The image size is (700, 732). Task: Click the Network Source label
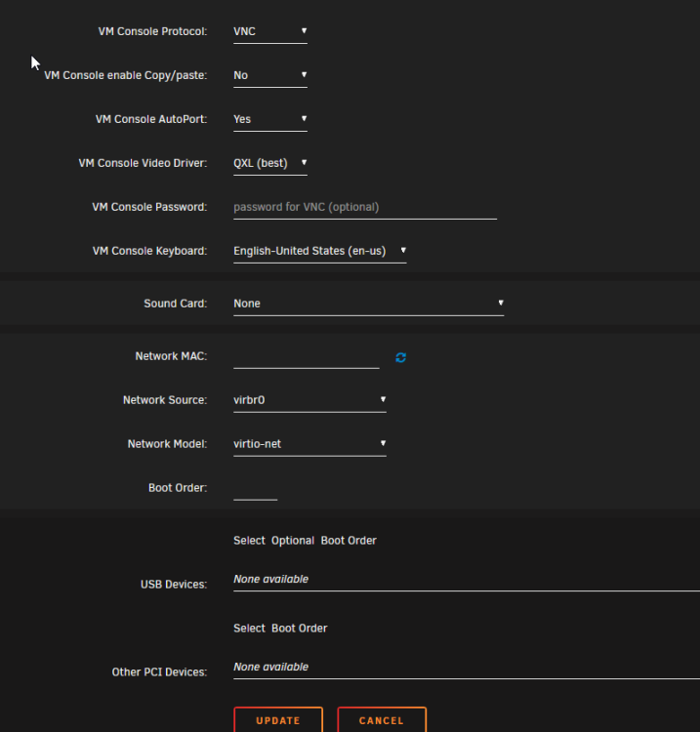(x=165, y=400)
